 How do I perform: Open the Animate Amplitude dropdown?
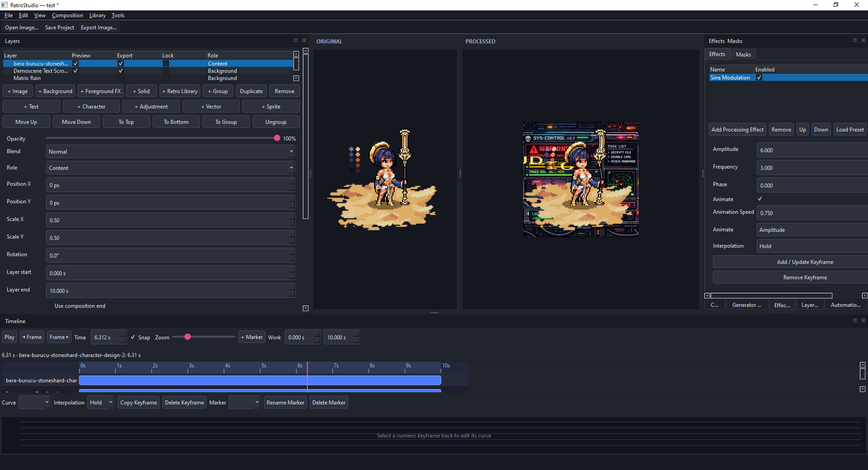tap(812, 230)
